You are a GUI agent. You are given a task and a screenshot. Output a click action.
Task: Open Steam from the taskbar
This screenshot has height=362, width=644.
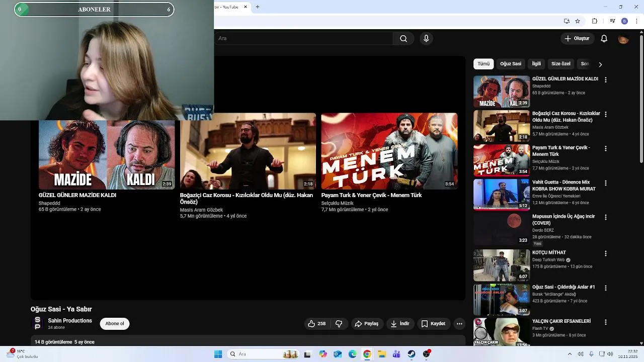point(412,354)
